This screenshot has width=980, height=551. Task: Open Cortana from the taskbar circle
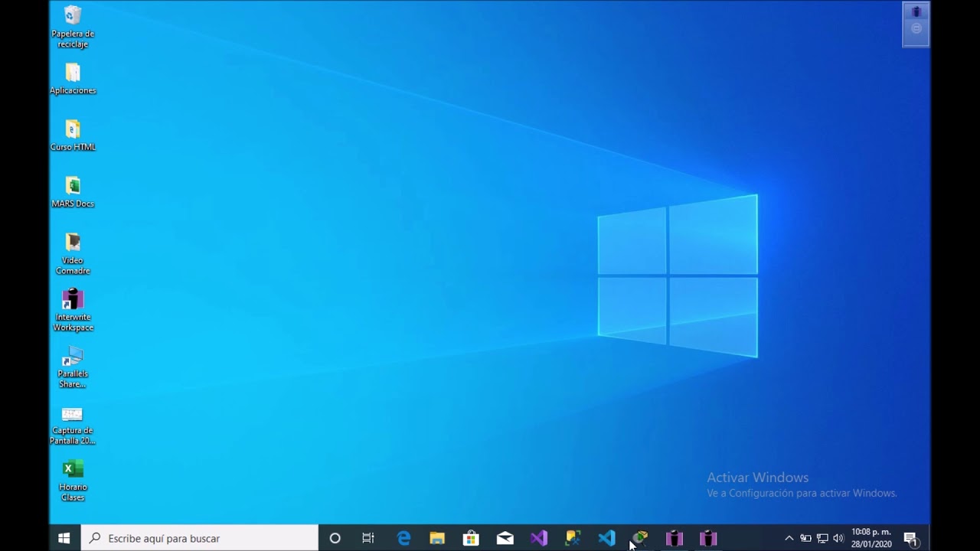click(x=335, y=538)
